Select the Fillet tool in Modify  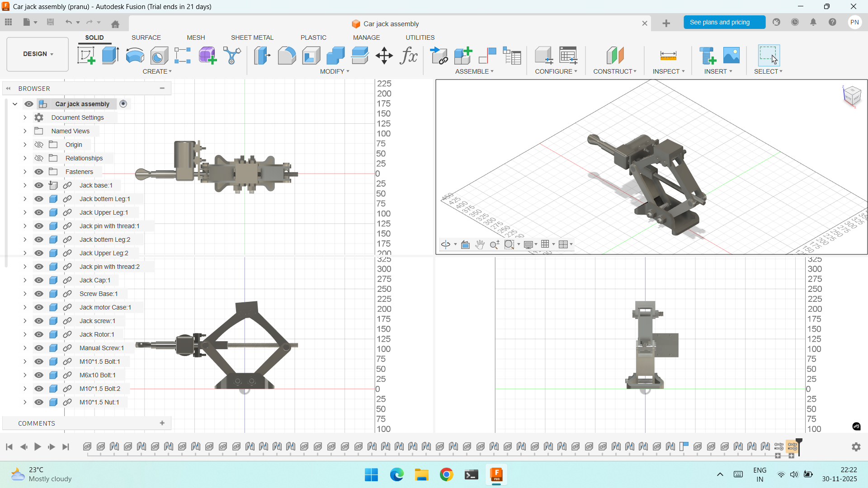(287, 56)
